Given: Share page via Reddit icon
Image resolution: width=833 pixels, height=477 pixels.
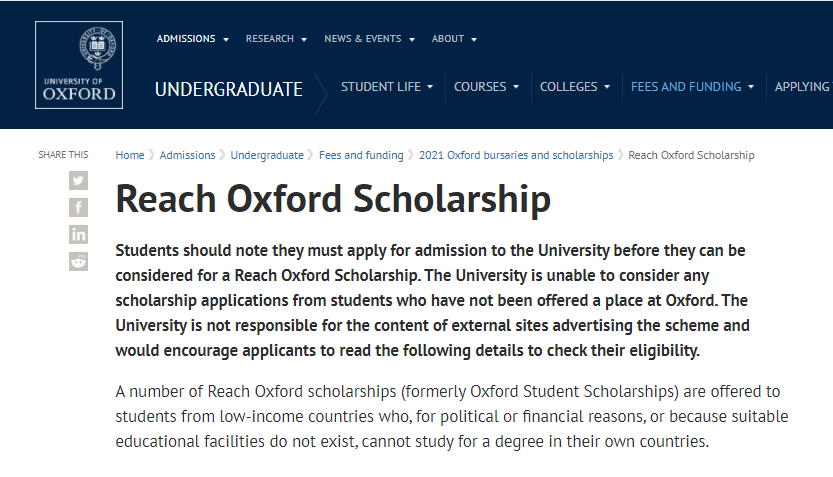Looking at the screenshot, I should 78,261.
